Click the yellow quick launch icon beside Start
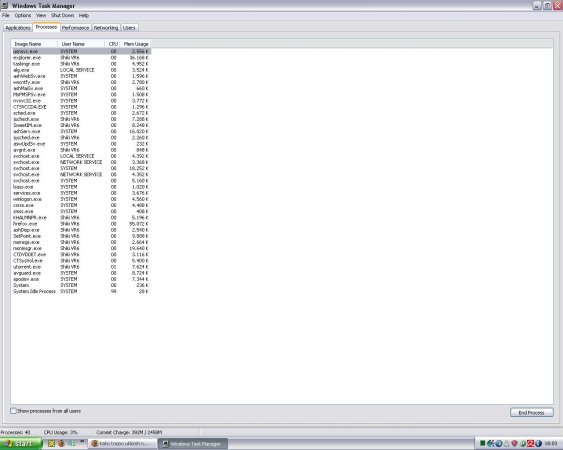 pyautogui.click(x=51, y=444)
